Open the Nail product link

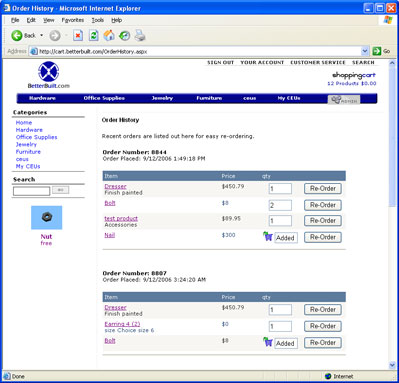point(110,235)
